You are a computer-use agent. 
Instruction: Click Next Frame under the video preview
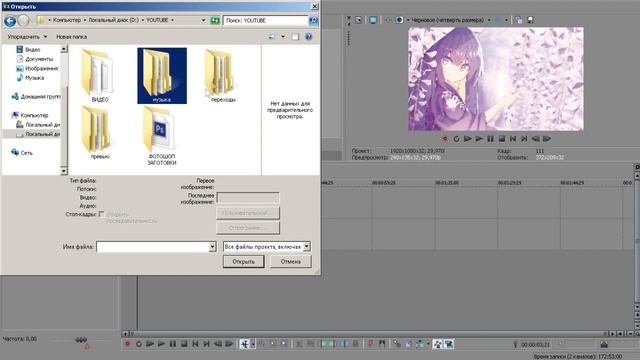point(547,139)
